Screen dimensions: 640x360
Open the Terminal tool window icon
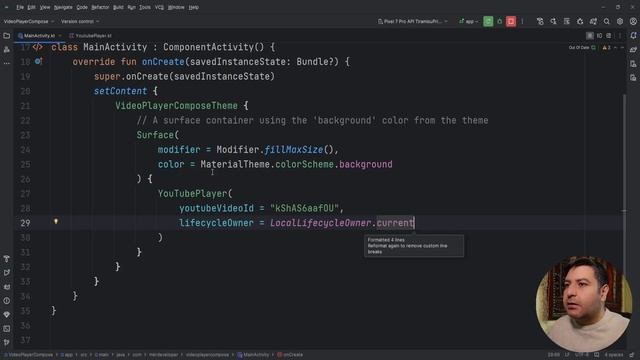(x=7, y=329)
